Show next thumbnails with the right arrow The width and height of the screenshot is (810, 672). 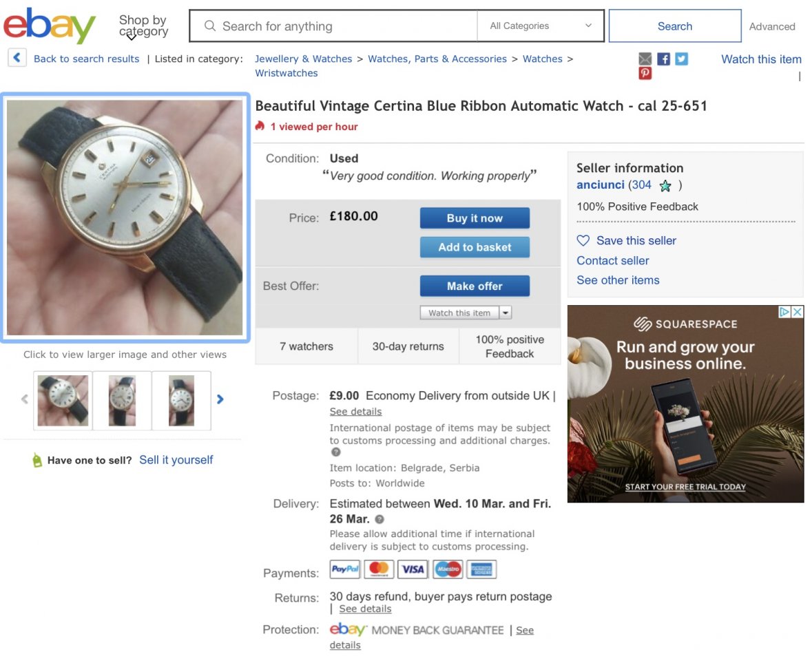[220, 399]
